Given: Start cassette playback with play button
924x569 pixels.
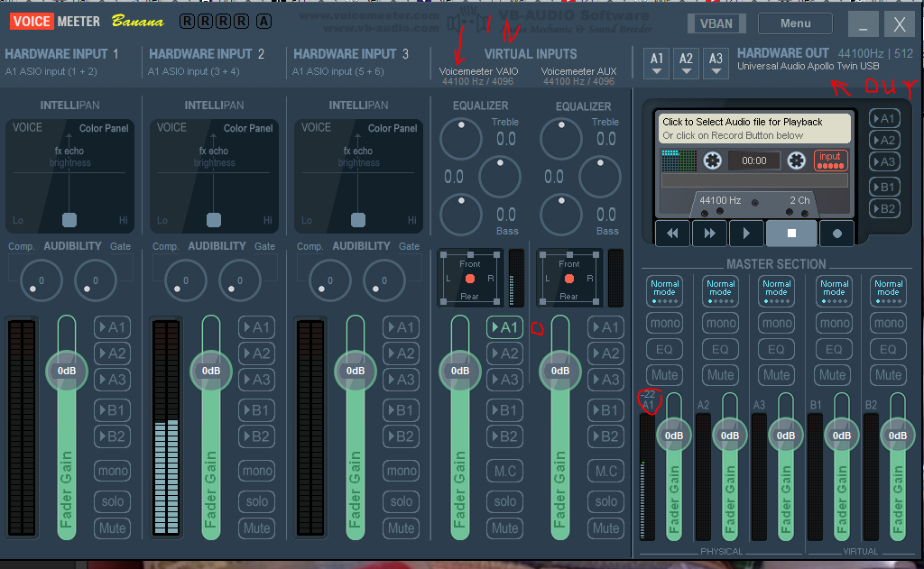Looking at the screenshot, I should click(x=746, y=234).
